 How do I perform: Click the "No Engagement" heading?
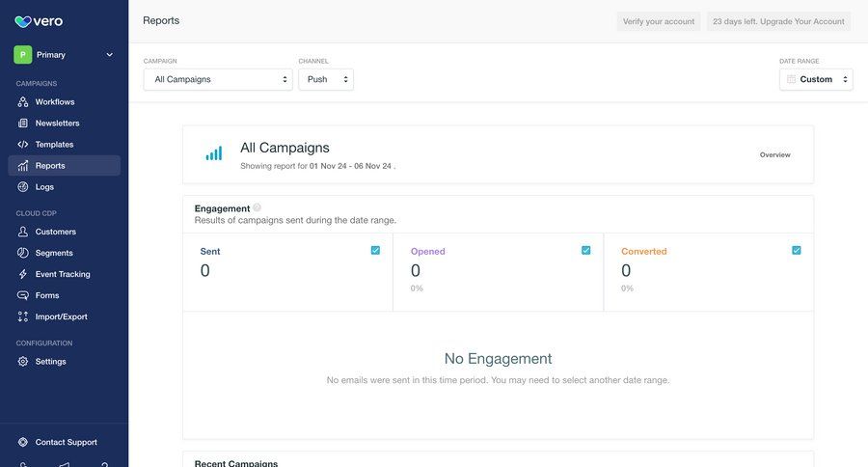pos(498,358)
